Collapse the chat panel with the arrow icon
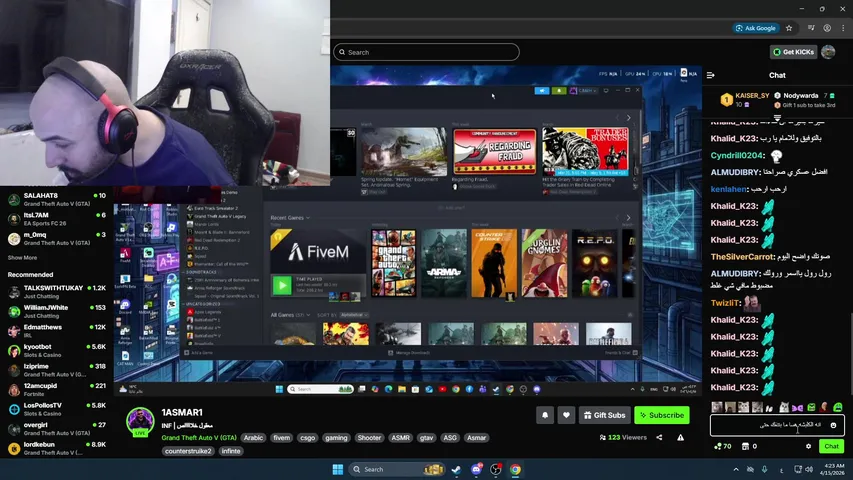This screenshot has width=853, height=480. tap(710, 75)
